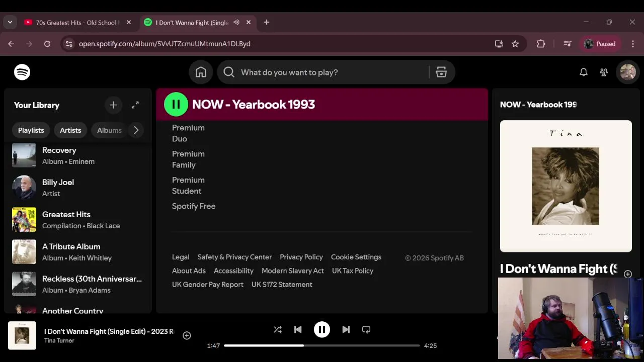Open the Browse icon in search bar
Image resolution: width=644 pixels, height=362 pixels.
pos(441,72)
